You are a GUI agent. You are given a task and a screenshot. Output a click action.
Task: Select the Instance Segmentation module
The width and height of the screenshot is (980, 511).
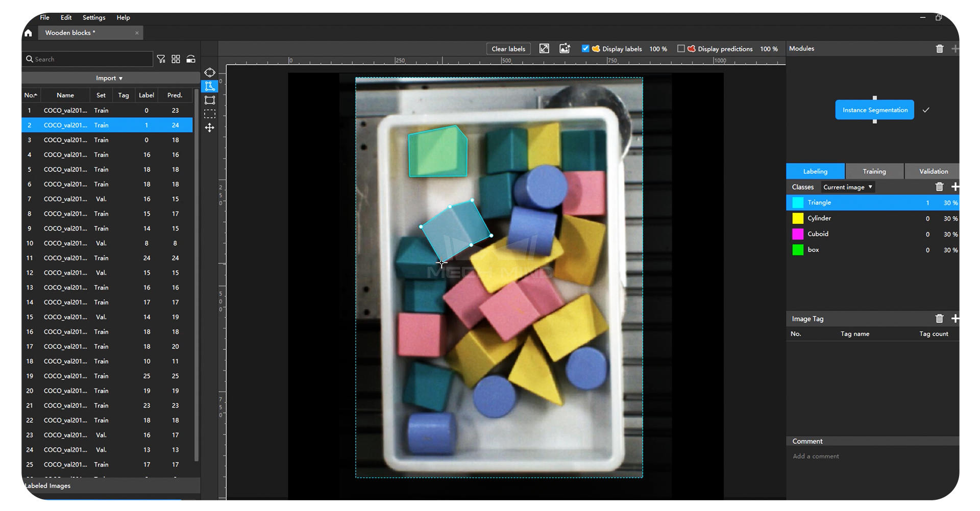(x=874, y=110)
